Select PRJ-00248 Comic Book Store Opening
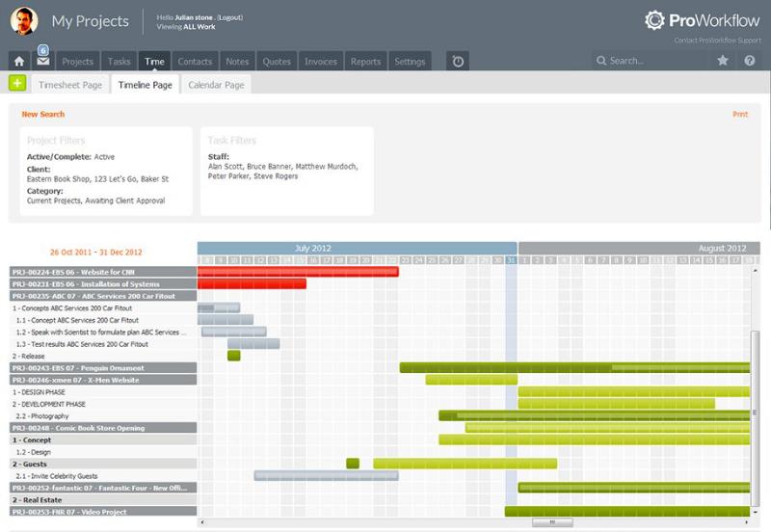This screenshot has height=532, width=771. click(103, 428)
